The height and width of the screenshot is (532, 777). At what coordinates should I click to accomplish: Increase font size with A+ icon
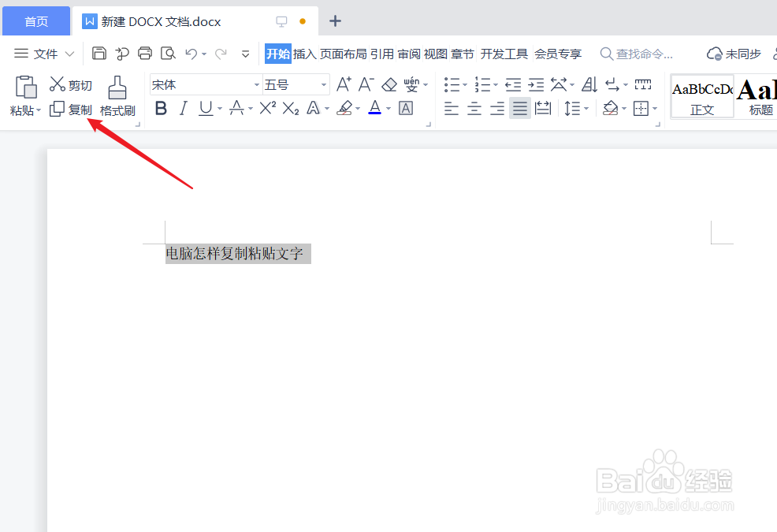[344, 85]
